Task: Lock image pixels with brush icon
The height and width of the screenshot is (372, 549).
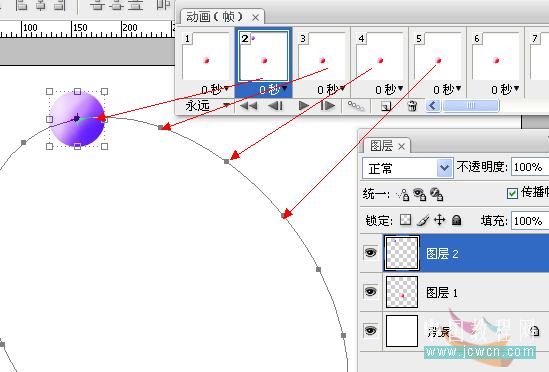Action: pyautogui.click(x=423, y=220)
